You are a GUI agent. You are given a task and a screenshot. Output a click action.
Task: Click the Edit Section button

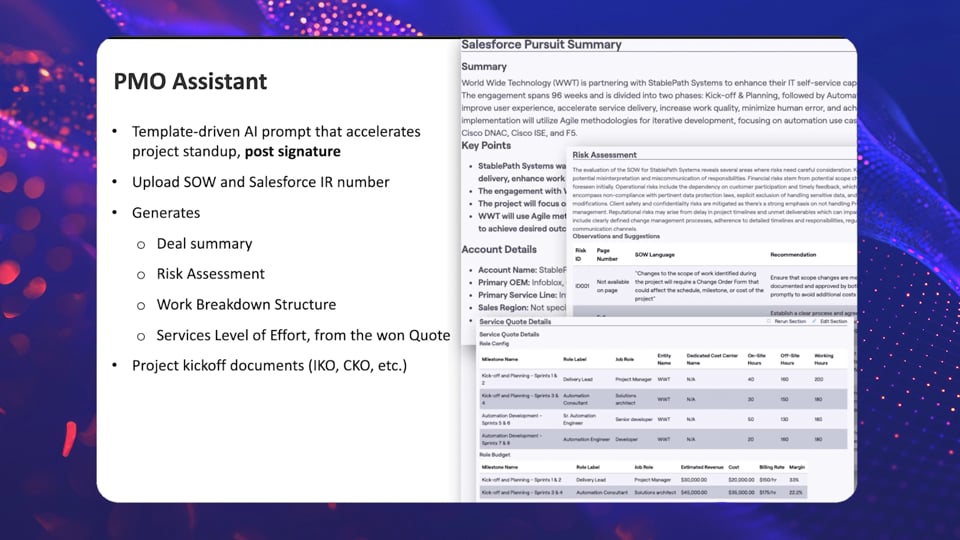(830, 321)
